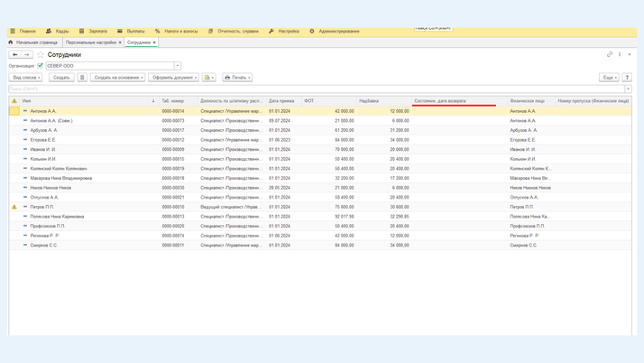Click the Еще button
This screenshot has width=644, height=363.
(609, 78)
